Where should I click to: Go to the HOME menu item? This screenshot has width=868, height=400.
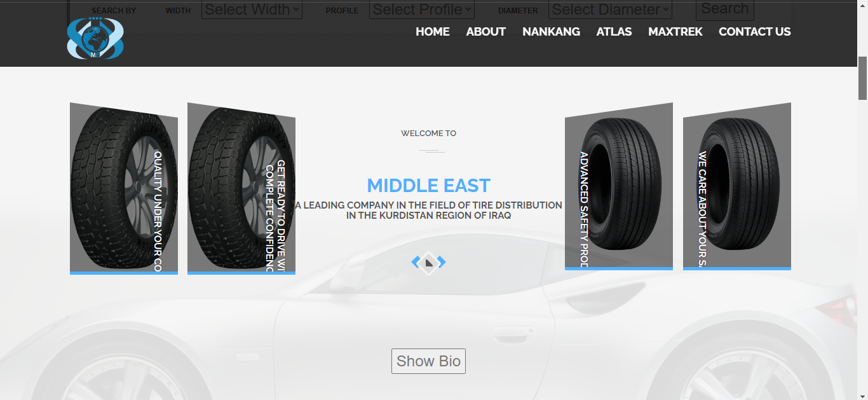coord(433,32)
